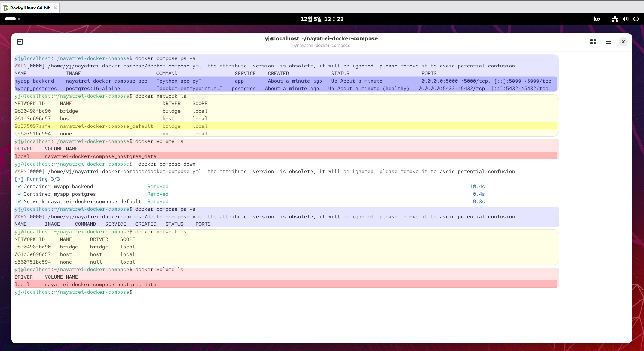Screen dimensions: 644x351
Task: Open the tab overview grid
Action: [593, 42]
